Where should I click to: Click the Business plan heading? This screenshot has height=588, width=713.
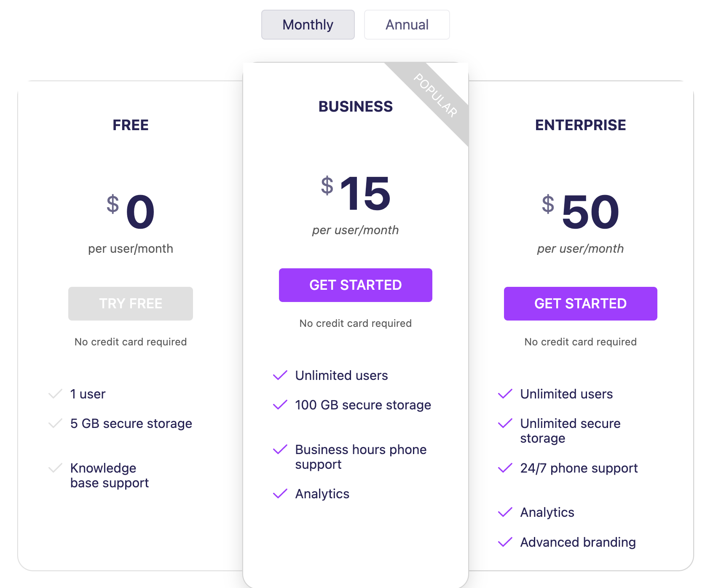pos(355,107)
